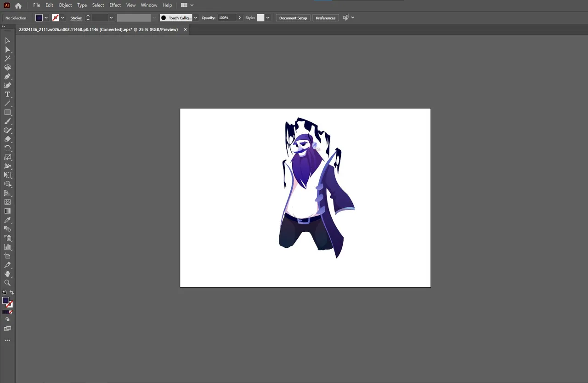Select the Pen tool

point(7,76)
